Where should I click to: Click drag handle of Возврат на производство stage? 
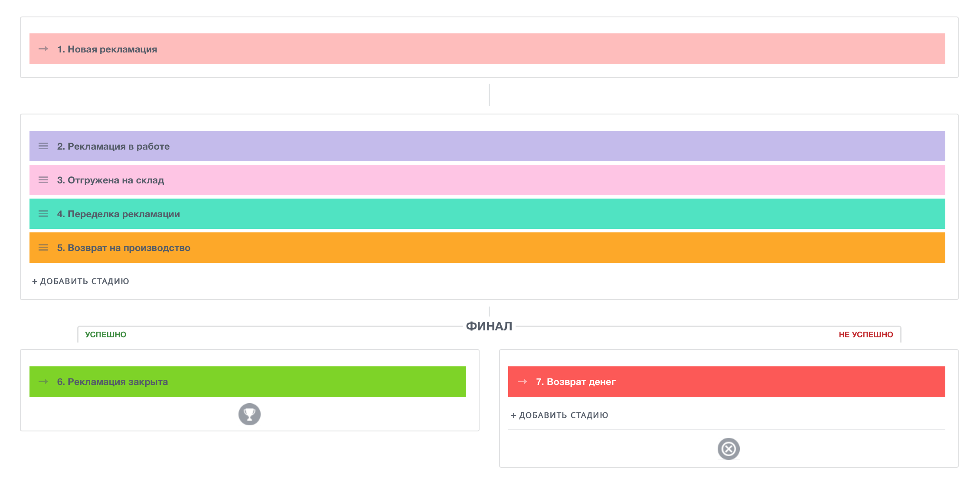pos(43,248)
